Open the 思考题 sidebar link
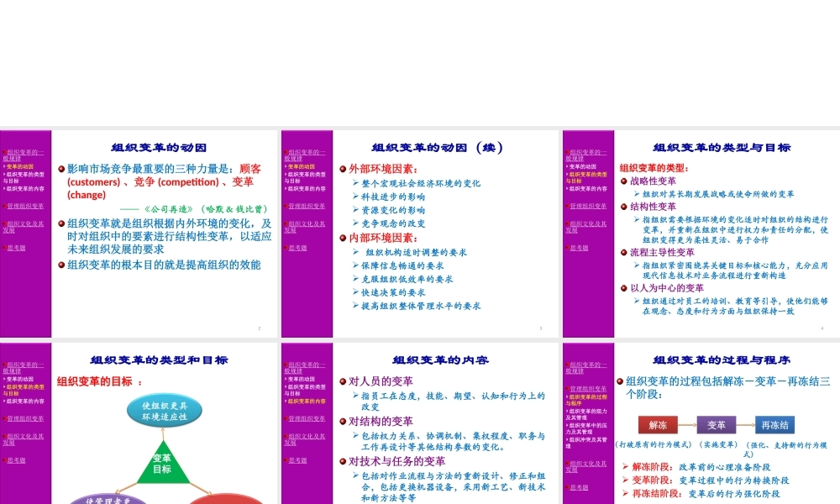The height and width of the screenshot is (504, 840). click(17, 248)
